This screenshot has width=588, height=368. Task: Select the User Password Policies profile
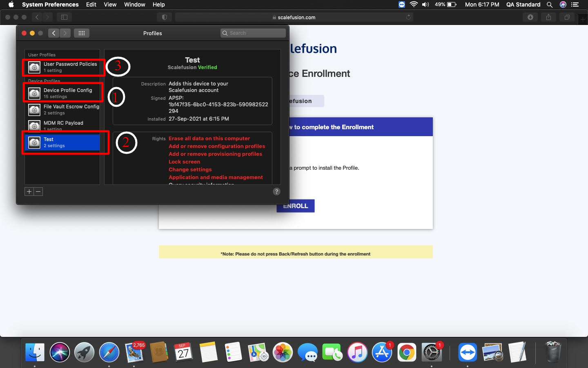coord(62,67)
